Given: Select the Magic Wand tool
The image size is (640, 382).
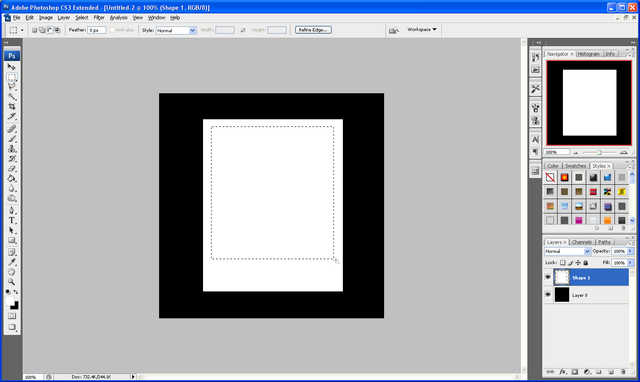Looking at the screenshot, I should click(12, 97).
